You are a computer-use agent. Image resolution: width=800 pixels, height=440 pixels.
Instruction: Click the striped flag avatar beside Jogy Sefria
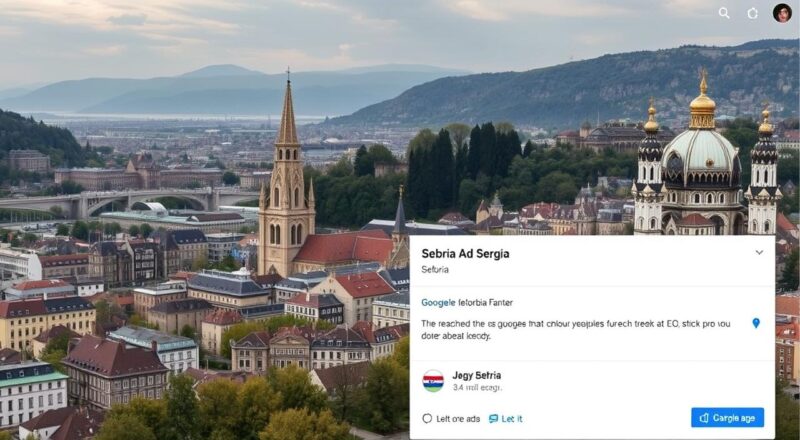tap(433, 380)
